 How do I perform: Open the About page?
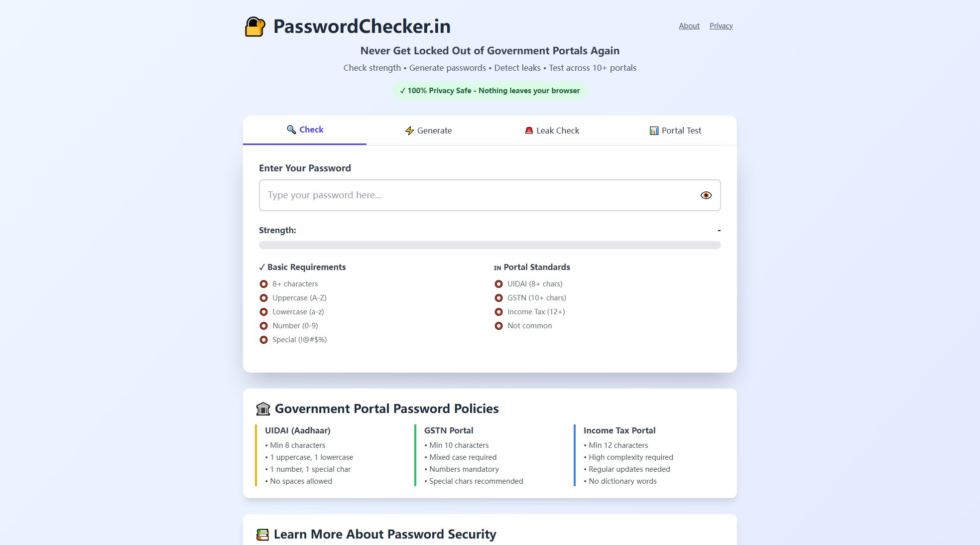[689, 25]
